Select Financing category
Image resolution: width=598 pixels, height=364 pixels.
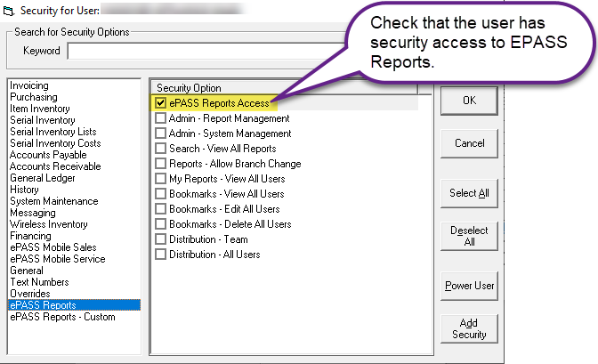click(30, 236)
